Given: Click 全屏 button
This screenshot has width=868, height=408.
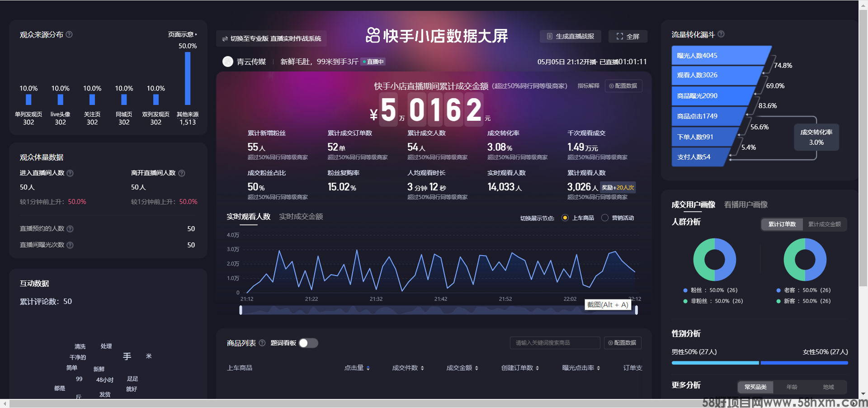Looking at the screenshot, I should tap(628, 36).
